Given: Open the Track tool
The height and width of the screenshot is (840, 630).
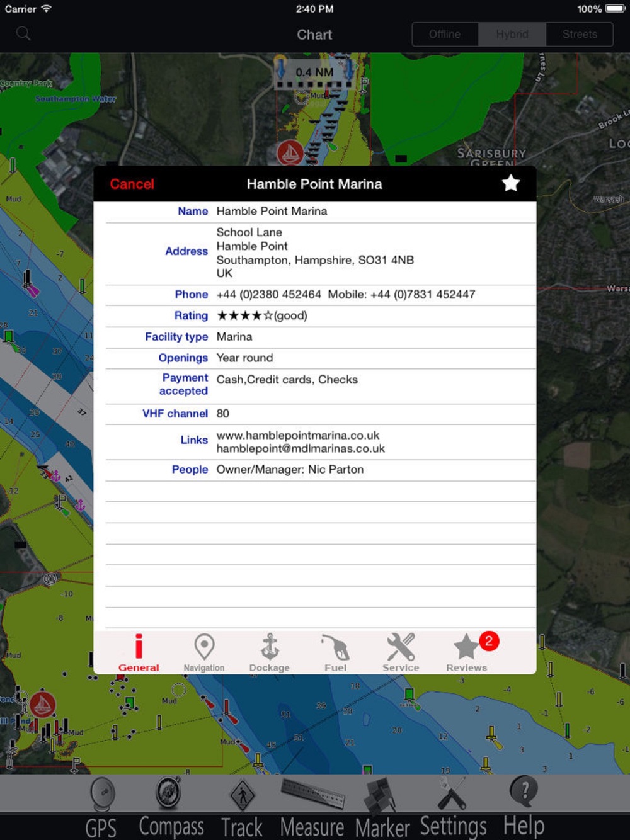Looking at the screenshot, I should tap(242, 807).
